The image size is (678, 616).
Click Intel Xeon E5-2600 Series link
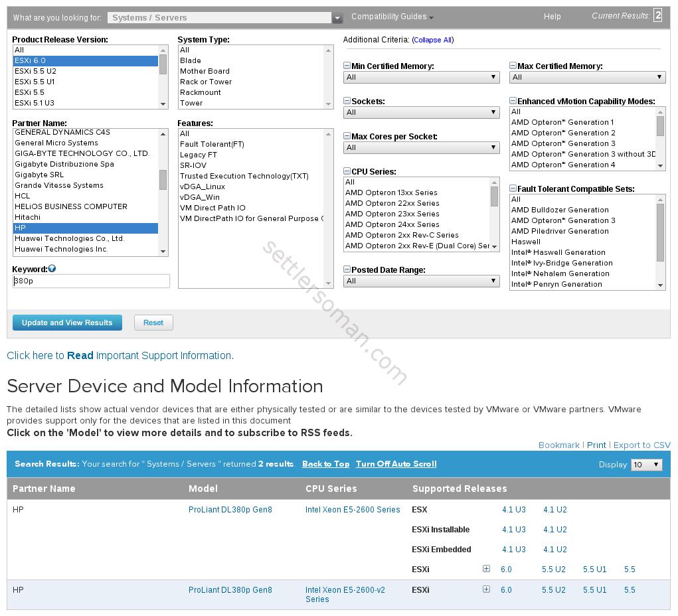pos(353,510)
